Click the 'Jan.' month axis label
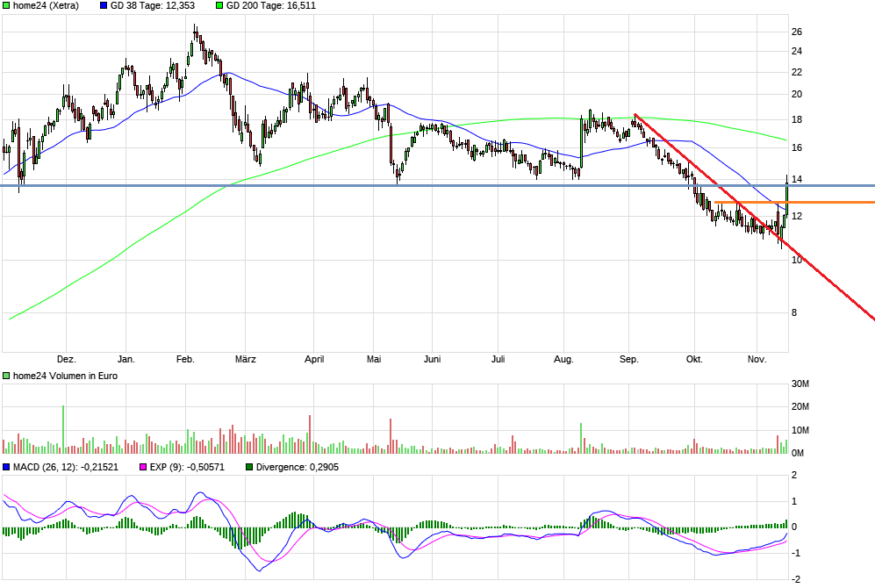 click(126, 359)
